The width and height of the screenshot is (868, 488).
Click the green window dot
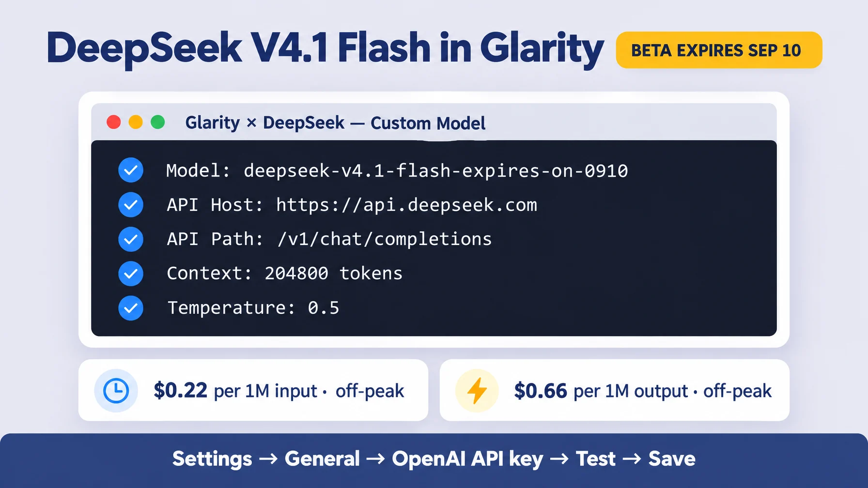[158, 122]
